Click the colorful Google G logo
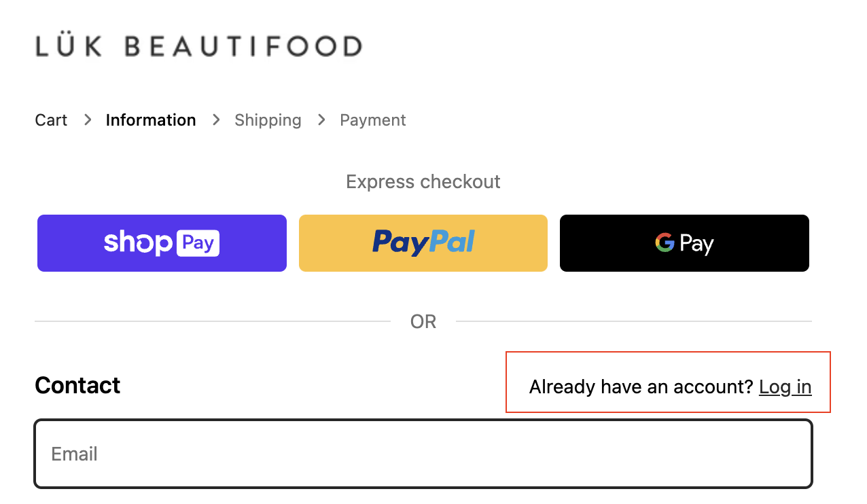 pos(665,242)
